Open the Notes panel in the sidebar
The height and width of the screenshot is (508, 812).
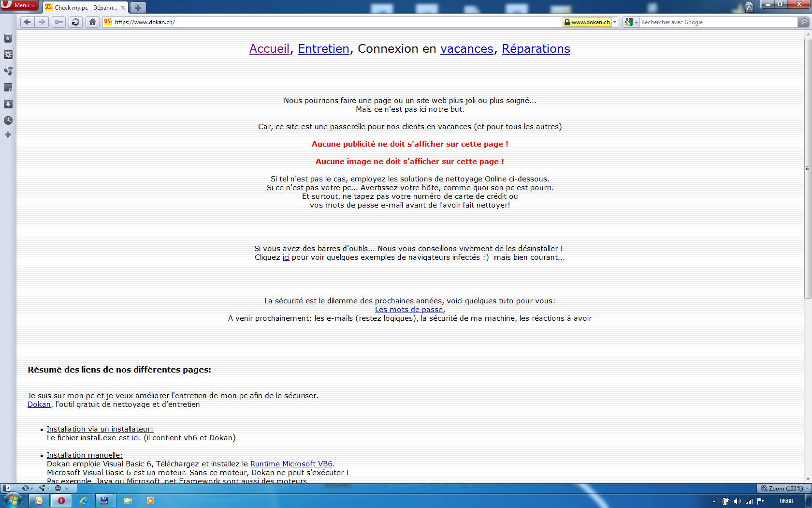click(8, 88)
